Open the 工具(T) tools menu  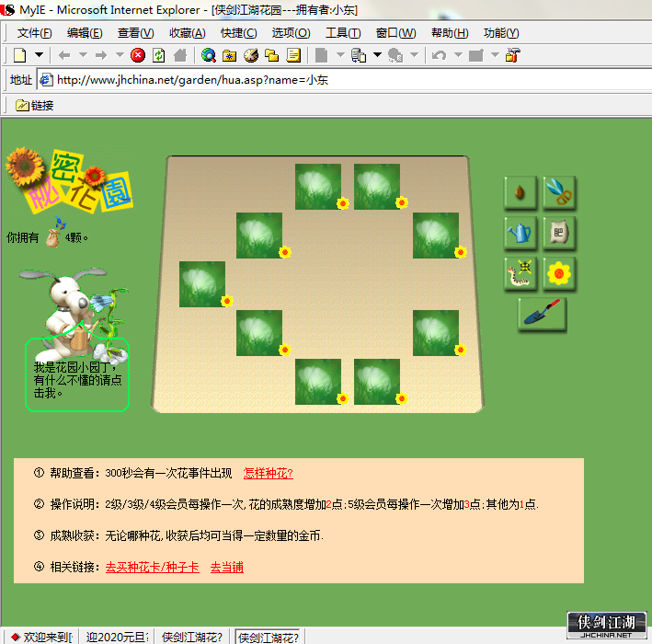343,33
